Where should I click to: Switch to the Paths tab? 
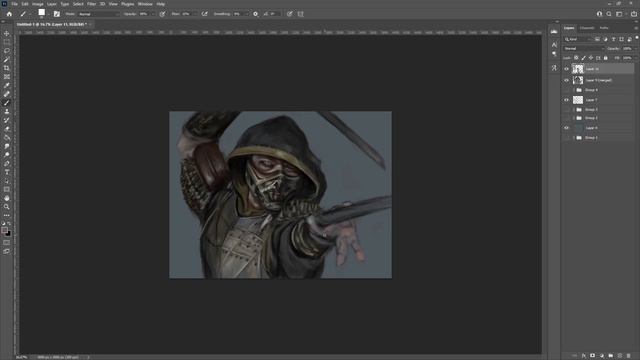[604, 28]
